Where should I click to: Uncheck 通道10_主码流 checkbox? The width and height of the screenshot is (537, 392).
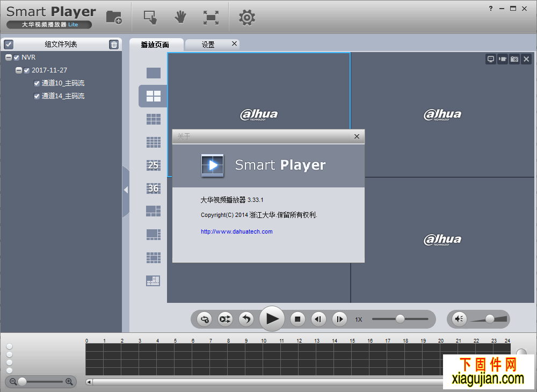pos(37,83)
